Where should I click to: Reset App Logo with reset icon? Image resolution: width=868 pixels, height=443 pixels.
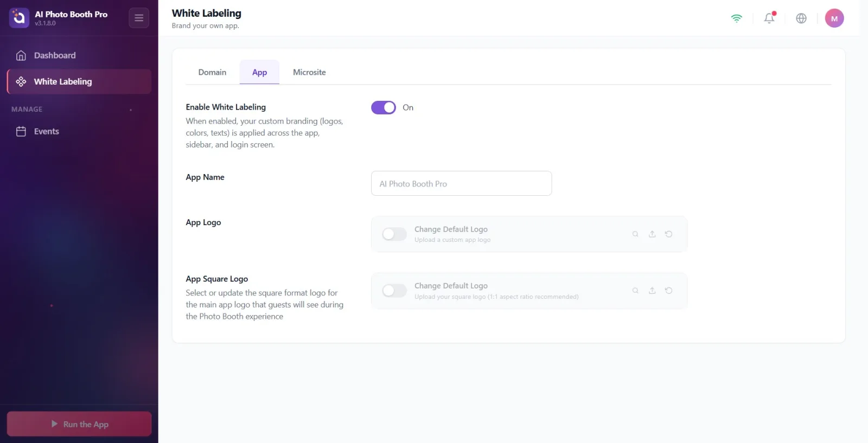(x=669, y=234)
